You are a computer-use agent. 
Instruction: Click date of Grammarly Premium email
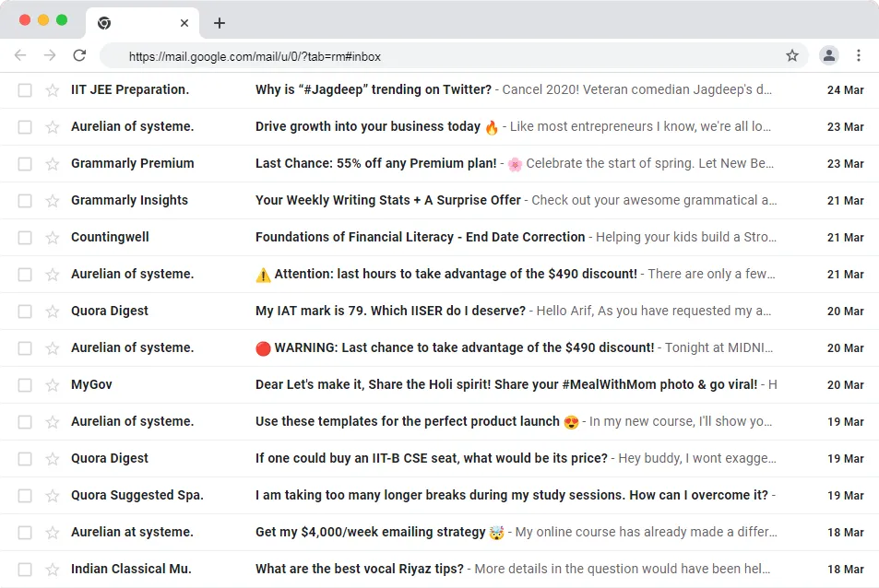pyautogui.click(x=846, y=164)
